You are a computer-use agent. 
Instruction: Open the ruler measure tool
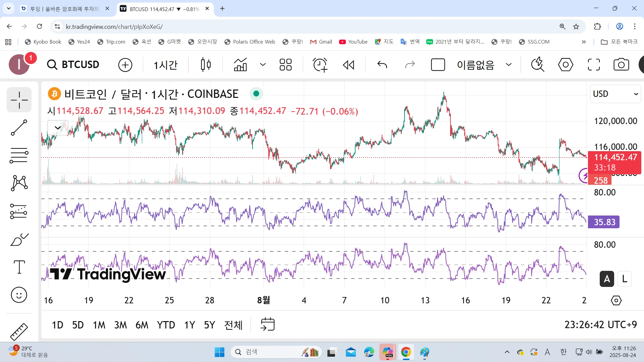(19, 331)
